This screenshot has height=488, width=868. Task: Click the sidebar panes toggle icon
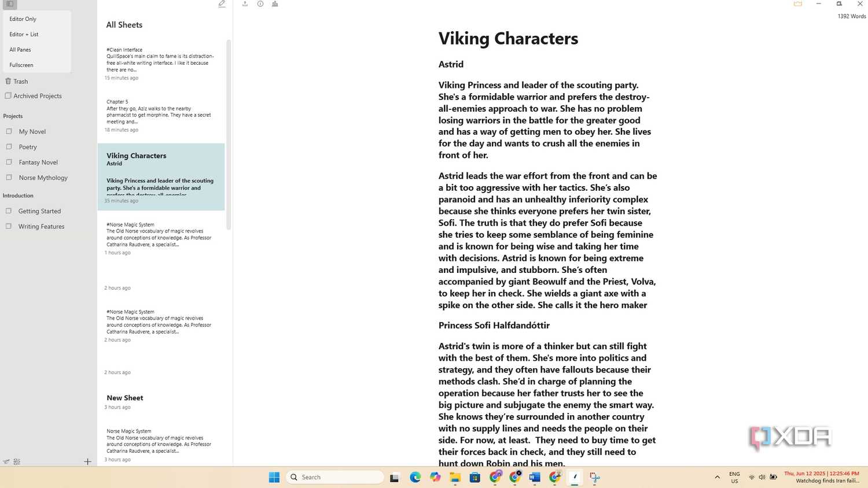(x=10, y=3)
